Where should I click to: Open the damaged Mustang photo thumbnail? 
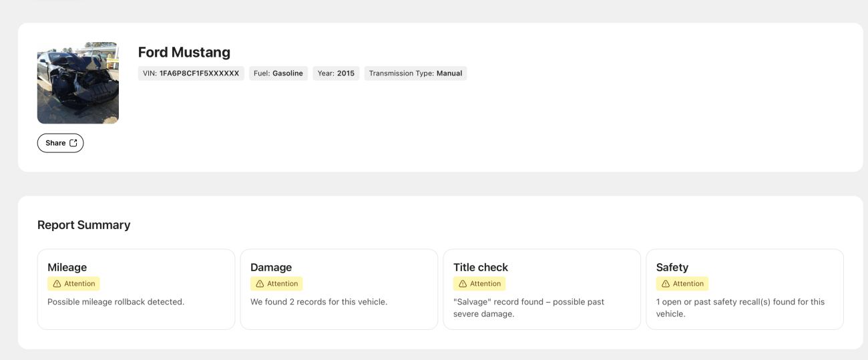tap(78, 83)
